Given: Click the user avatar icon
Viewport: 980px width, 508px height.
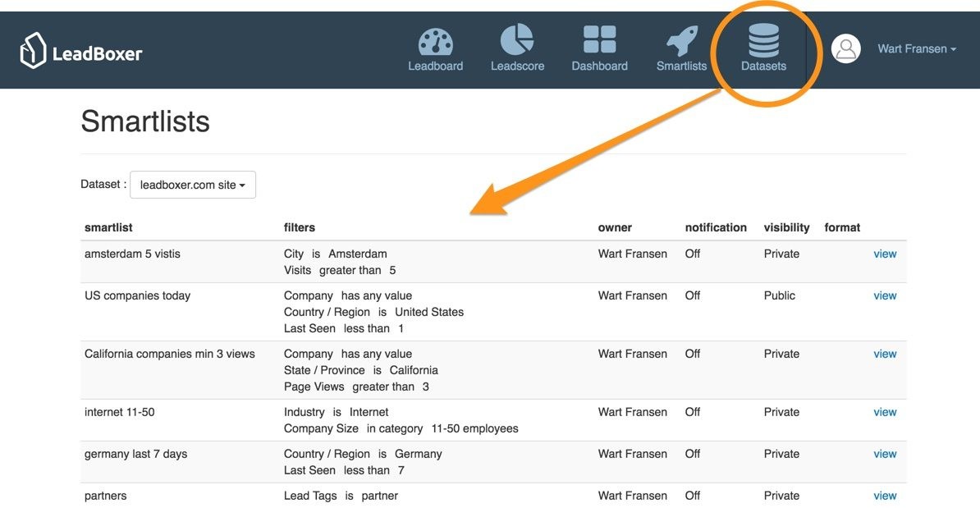Looking at the screenshot, I should [x=845, y=49].
